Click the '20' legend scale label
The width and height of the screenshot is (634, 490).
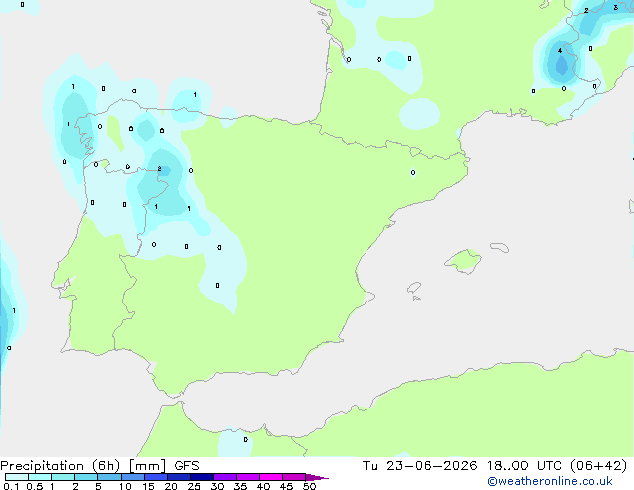(x=171, y=486)
